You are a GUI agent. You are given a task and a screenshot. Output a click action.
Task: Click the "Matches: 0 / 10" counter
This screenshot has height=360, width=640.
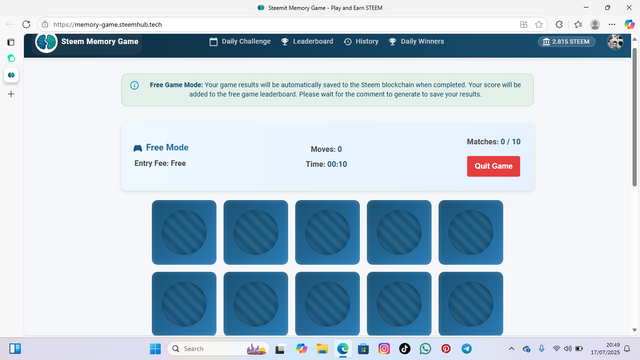[493, 142]
